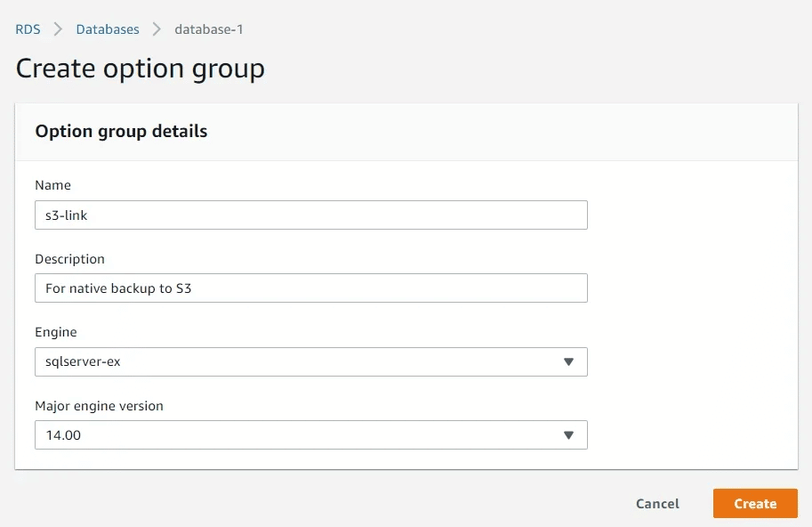Screen dimensions: 812x527
Task: Click the Description field label
Action: click(x=69, y=259)
